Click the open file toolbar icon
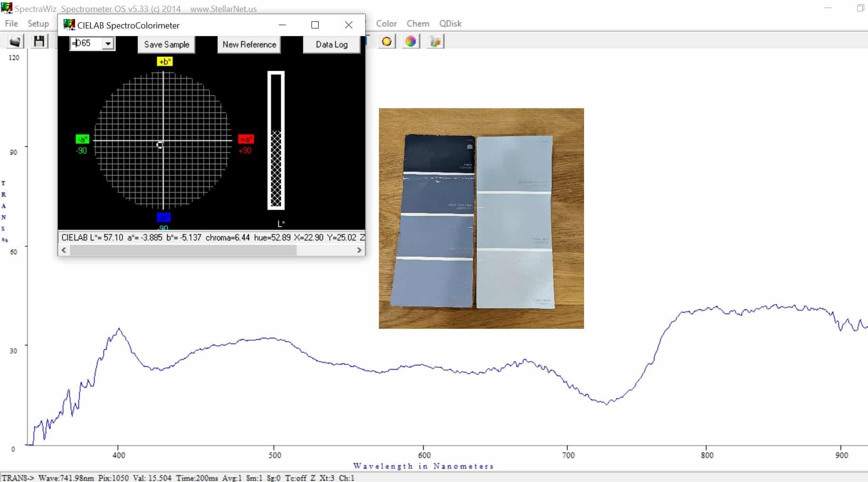Screen dimensions: 868x482 15,41
